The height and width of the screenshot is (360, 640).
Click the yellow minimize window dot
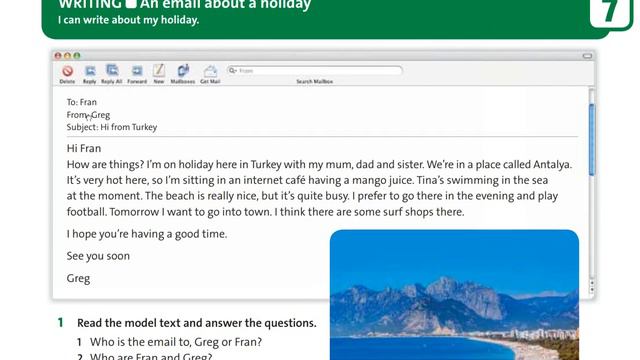67,56
